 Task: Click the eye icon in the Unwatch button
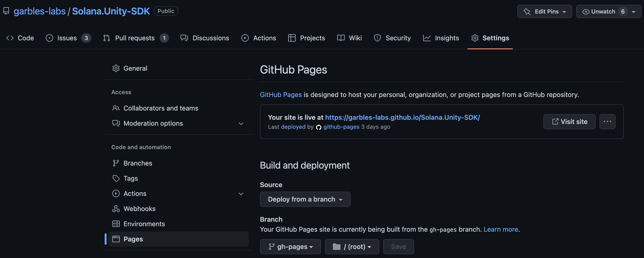(586, 12)
